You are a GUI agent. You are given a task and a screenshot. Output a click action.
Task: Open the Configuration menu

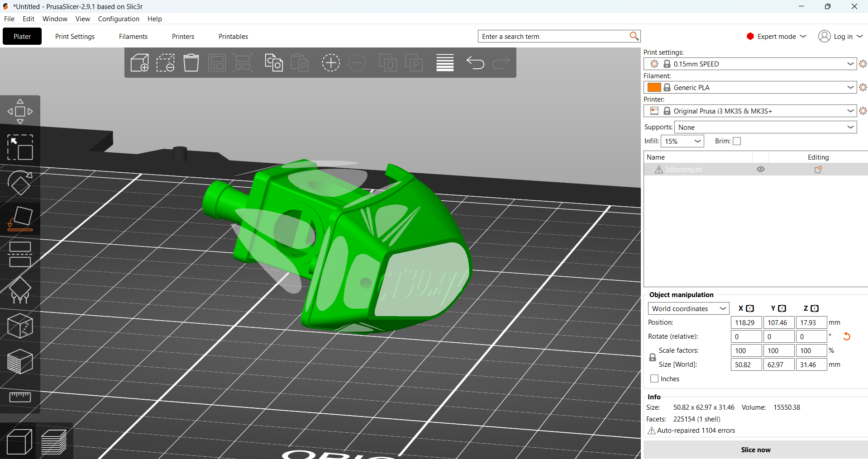point(119,19)
